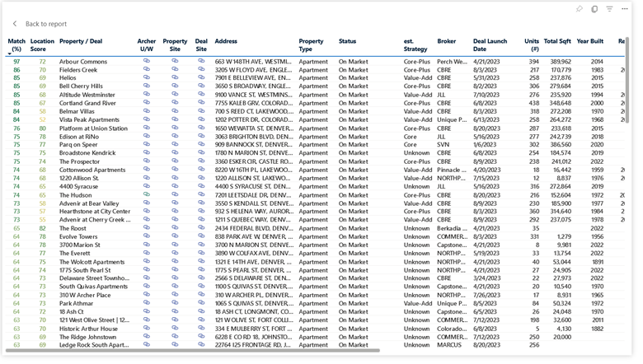
Task: Open Property Site link for Park Athmar
Action: pos(175,302)
